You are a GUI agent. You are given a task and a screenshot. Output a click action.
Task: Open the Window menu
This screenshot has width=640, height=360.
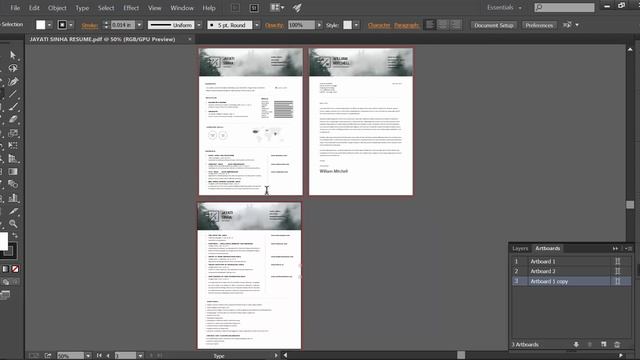(182, 8)
